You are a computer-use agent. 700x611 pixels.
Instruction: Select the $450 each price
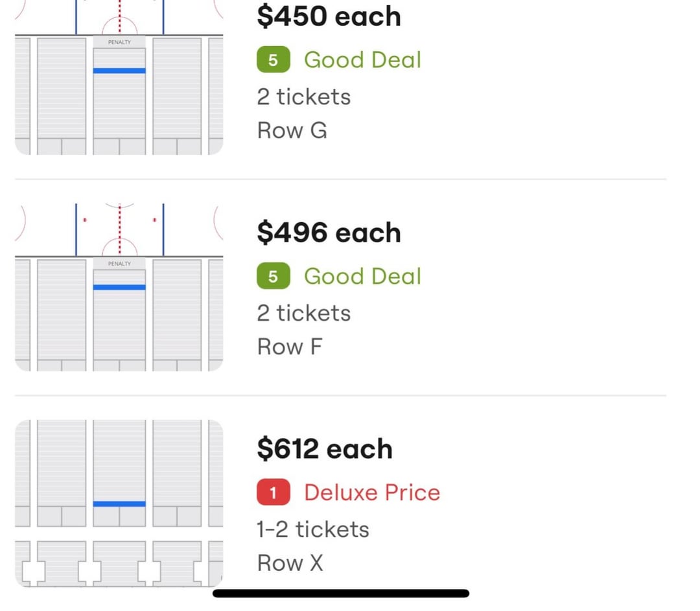point(329,16)
